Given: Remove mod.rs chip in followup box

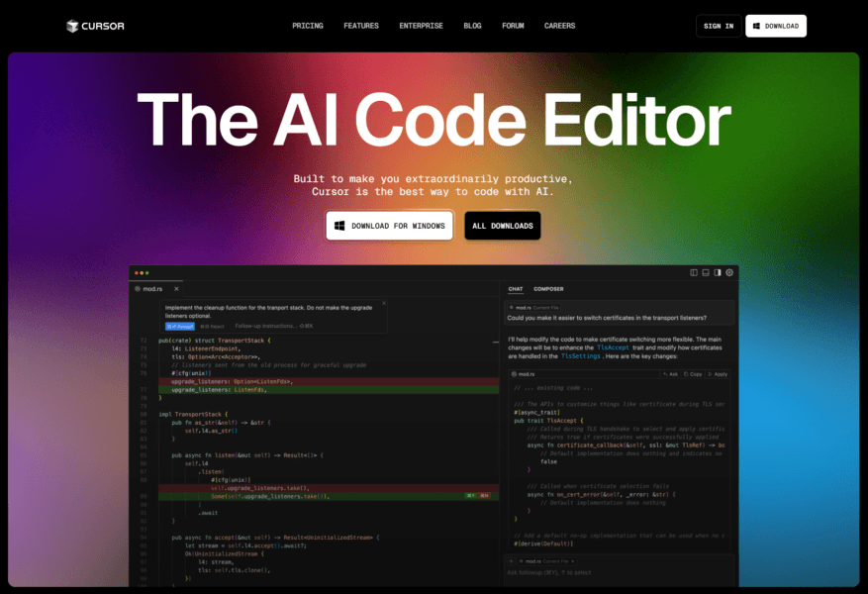Looking at the screenshot, I should pos(573,561).
